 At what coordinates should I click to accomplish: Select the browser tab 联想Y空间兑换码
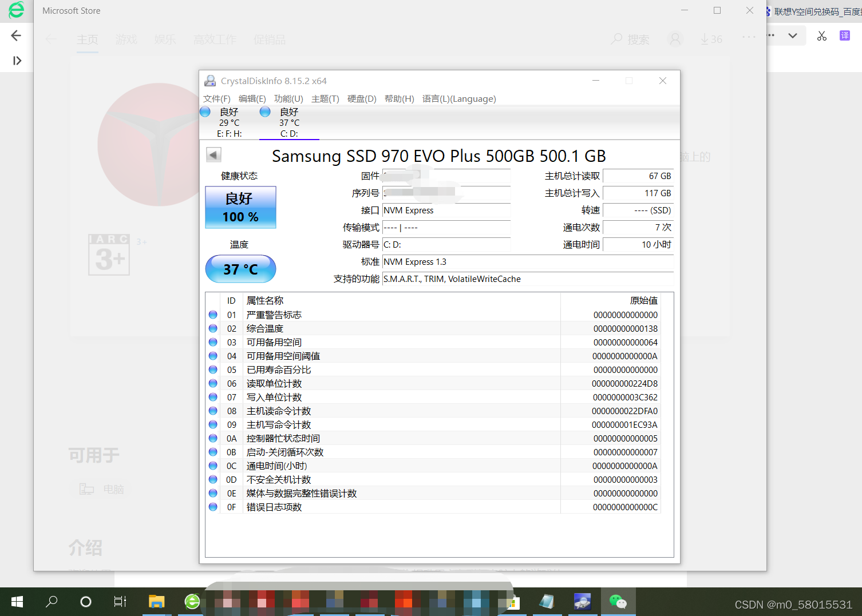813,11
